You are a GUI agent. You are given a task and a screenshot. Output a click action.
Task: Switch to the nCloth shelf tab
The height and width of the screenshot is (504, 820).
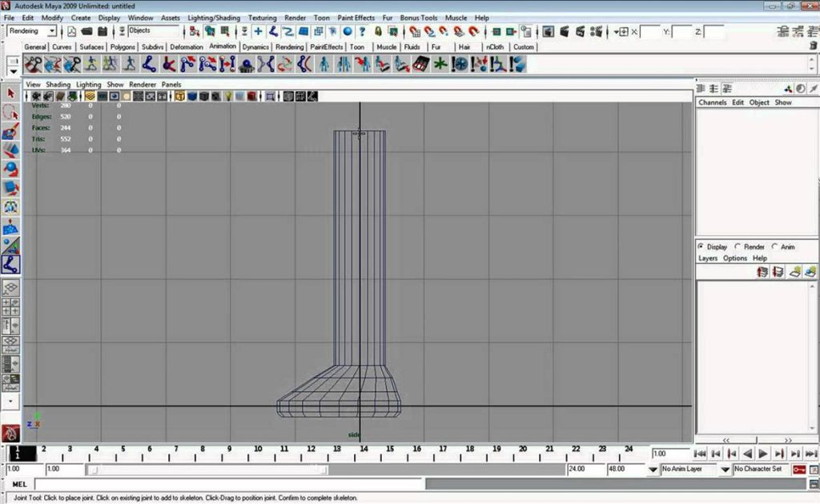point(495,47)
